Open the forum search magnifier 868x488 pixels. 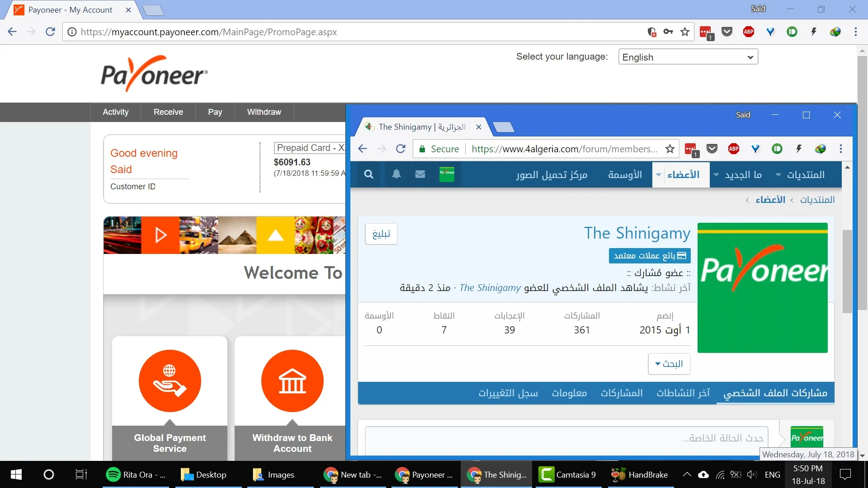(x=369, y=174)
